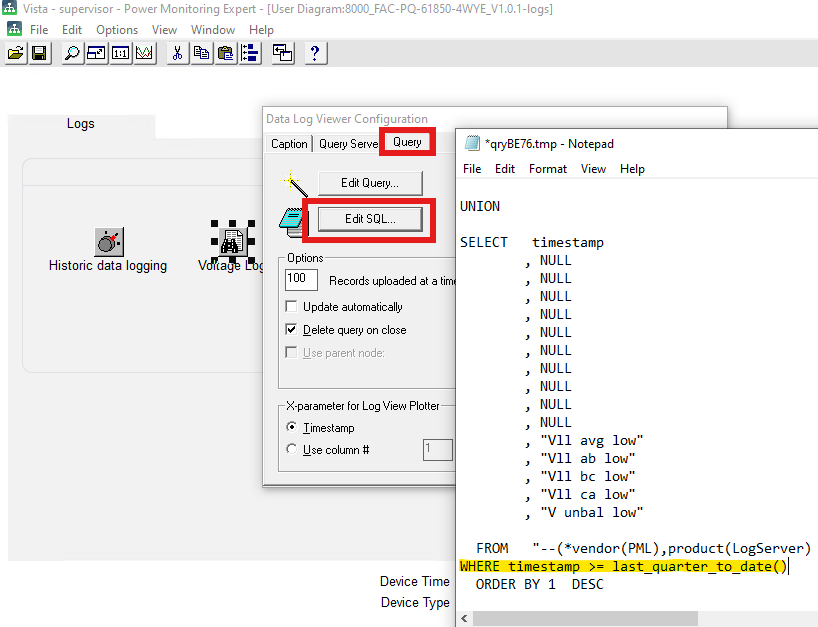Copy selection using toolbar copy icon

201,53
